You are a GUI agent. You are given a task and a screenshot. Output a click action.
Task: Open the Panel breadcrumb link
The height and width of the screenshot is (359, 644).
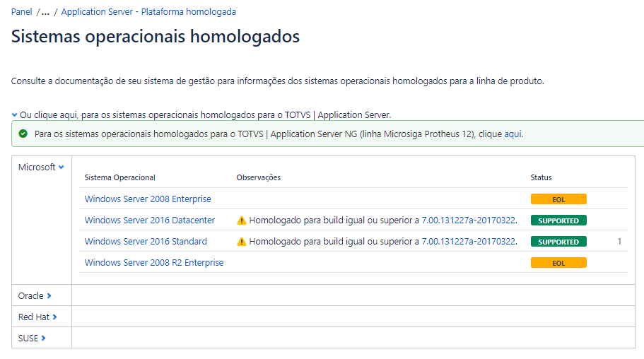21,11
